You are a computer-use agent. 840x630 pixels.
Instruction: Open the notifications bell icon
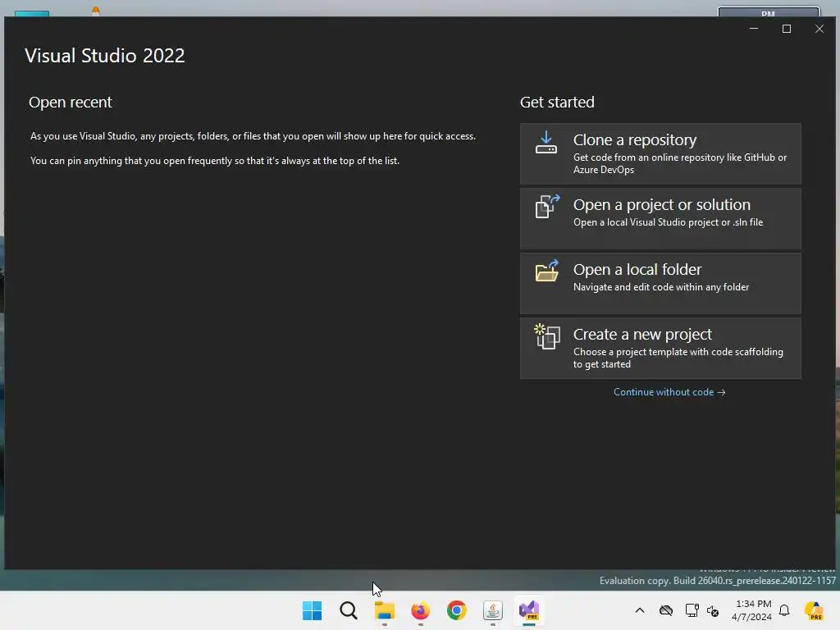click(784, 610)
